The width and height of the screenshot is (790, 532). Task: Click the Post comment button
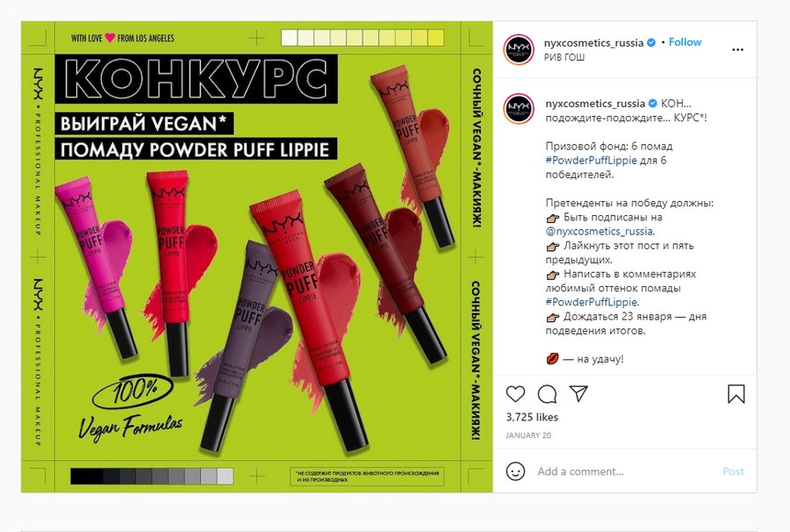click(733, 471)
